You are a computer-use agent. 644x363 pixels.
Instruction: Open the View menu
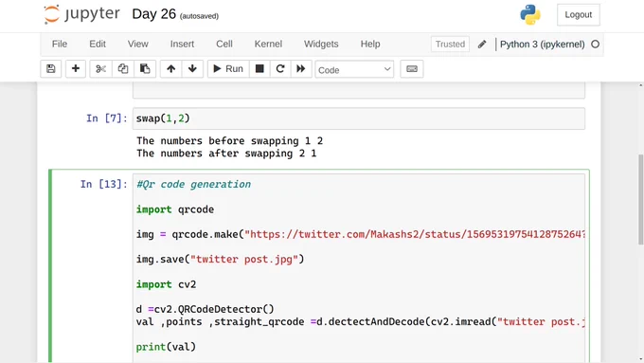(138, 44)
